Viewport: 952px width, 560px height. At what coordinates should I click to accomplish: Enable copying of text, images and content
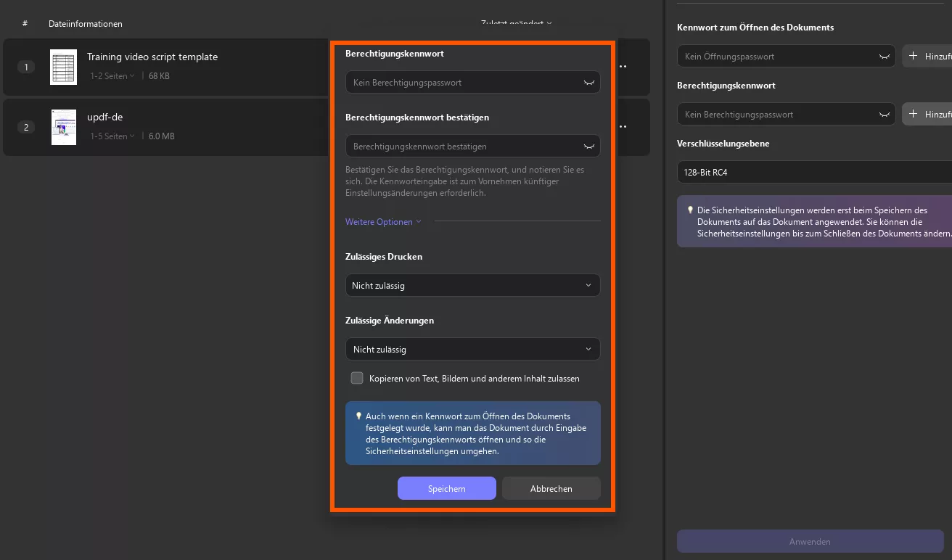coord(357,378)
